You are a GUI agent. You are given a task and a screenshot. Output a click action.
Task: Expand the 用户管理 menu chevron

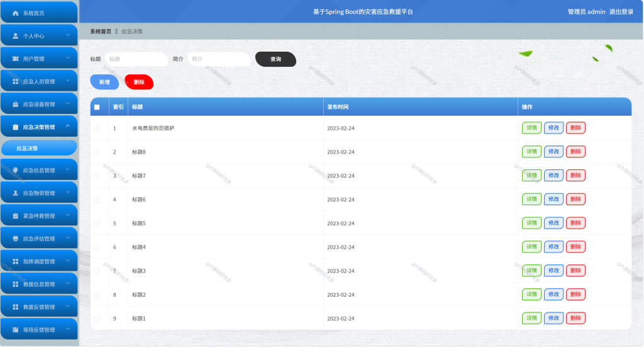(68, 59)
